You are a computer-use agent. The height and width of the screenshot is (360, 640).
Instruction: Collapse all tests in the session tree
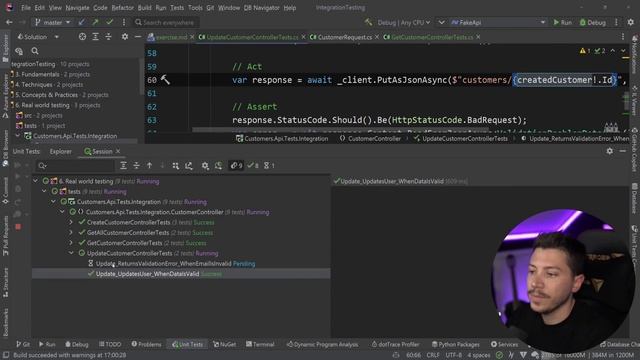click(x=136, y=165)
